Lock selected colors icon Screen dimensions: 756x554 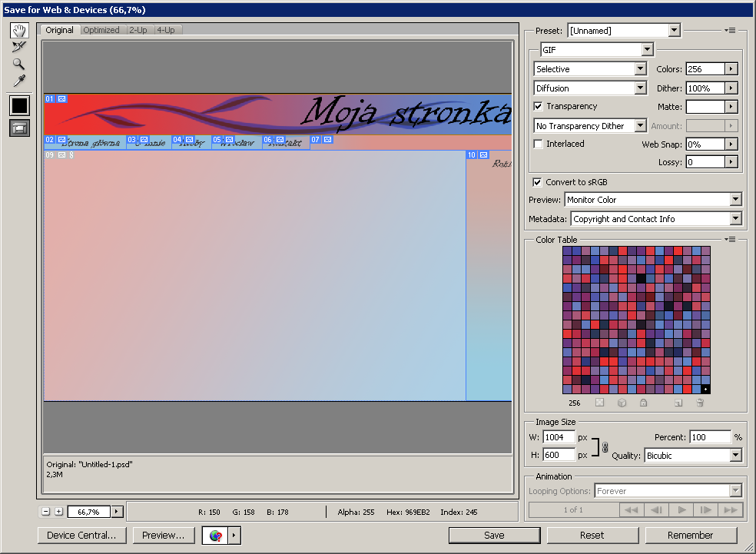(x=643, y=403)
